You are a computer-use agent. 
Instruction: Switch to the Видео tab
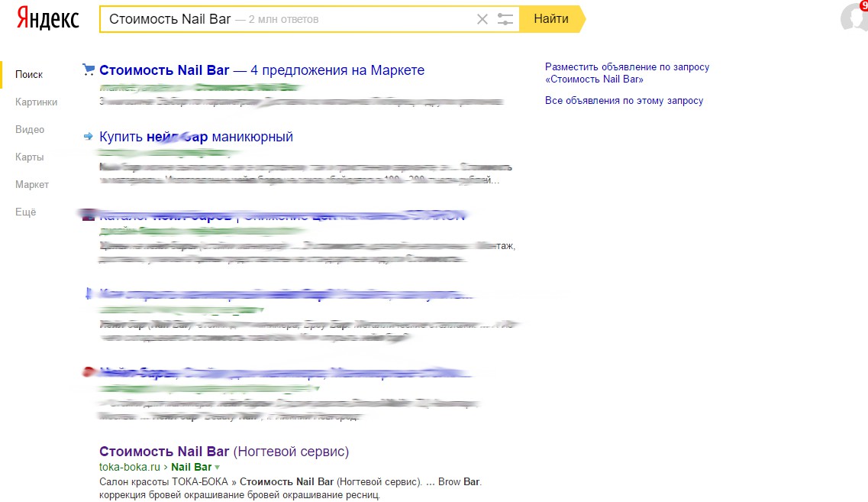(30, 130)
